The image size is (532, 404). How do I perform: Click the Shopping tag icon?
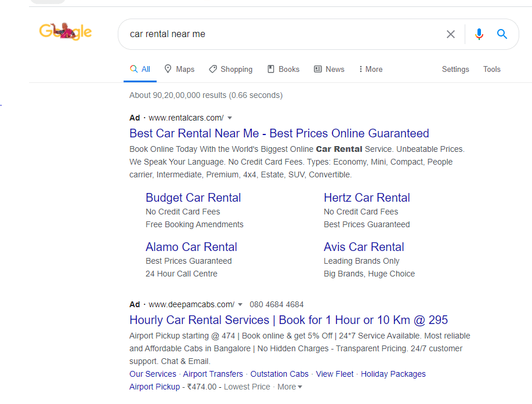coord(213,68)
